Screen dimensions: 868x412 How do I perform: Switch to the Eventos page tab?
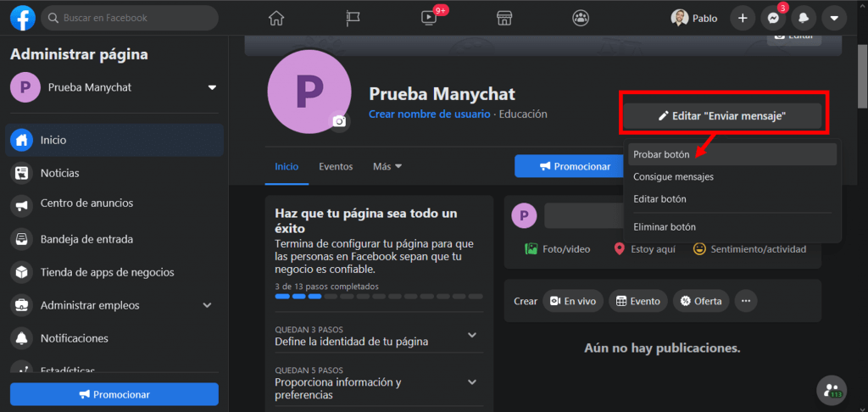click(x=336, y=166)
